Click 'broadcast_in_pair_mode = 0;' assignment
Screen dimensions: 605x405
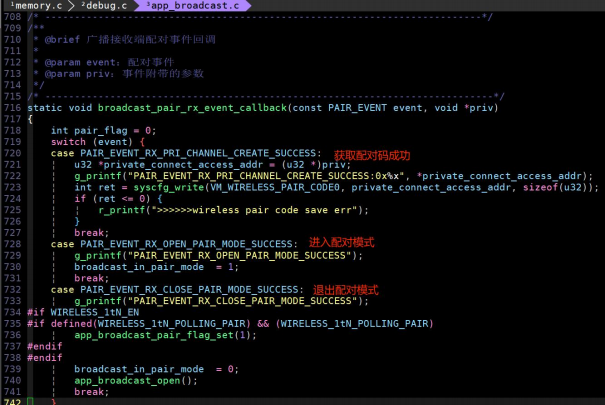[156, 369]
